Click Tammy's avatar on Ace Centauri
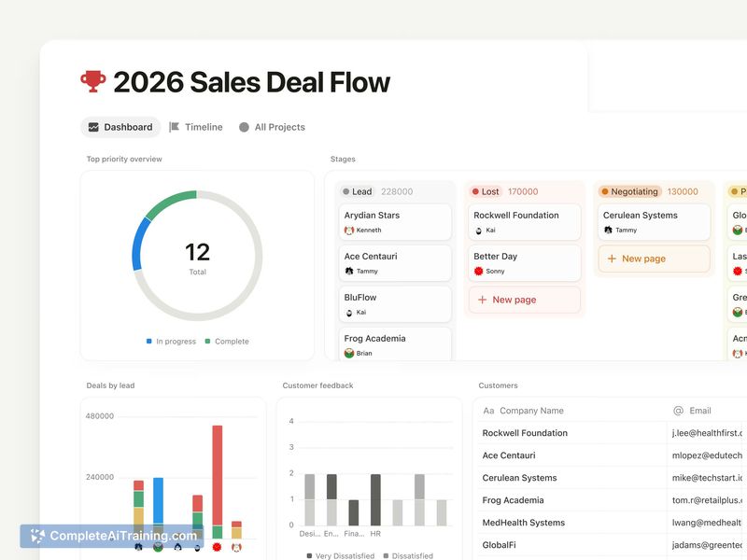The image size is (747, 560). point(349,271)
